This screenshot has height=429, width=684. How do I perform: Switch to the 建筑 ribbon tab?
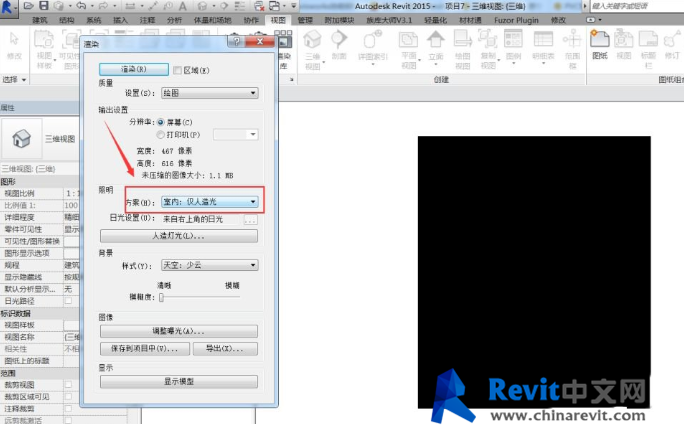pos(40,20)
